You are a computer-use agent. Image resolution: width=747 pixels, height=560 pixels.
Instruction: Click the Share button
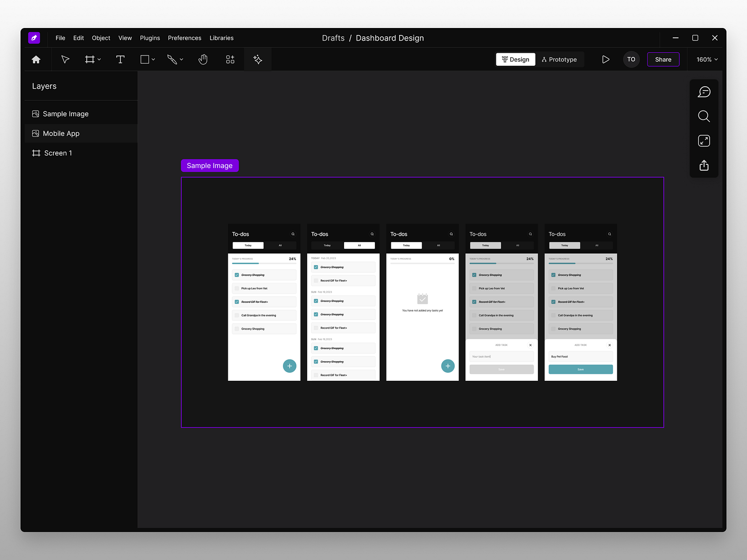(x=663, y=59)
